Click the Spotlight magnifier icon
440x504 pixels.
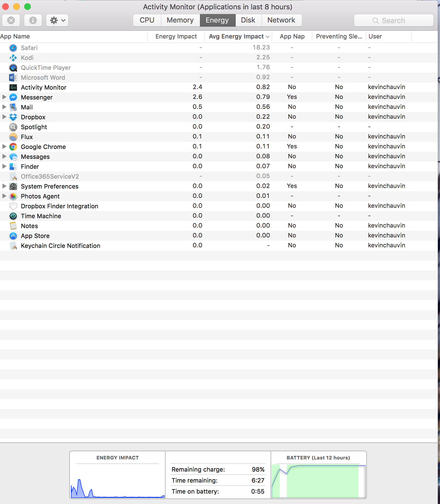coord(13,127)
